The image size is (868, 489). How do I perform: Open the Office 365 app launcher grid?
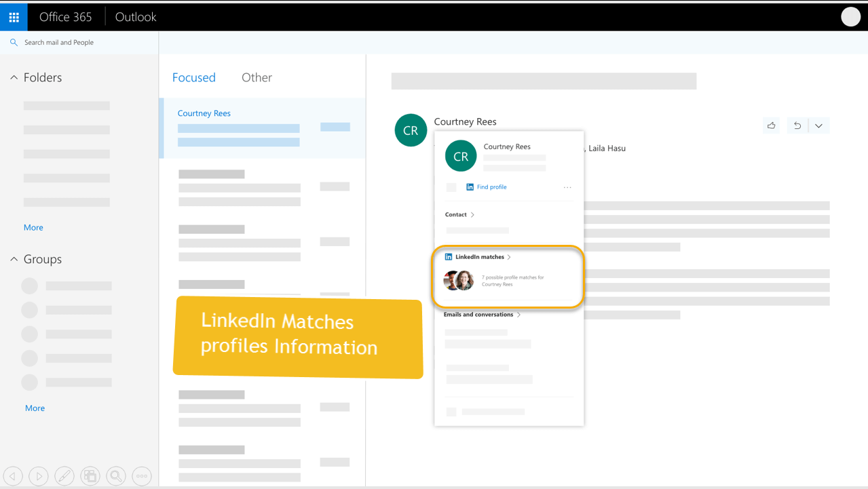14,17
